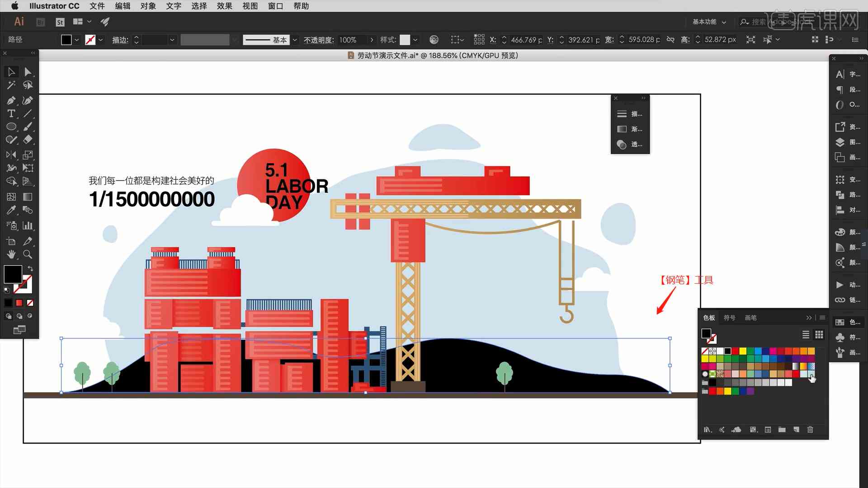Select the Pen tool in toolbar
The width and height of the screenshot is (868, 488).
(x=11, y=99)
